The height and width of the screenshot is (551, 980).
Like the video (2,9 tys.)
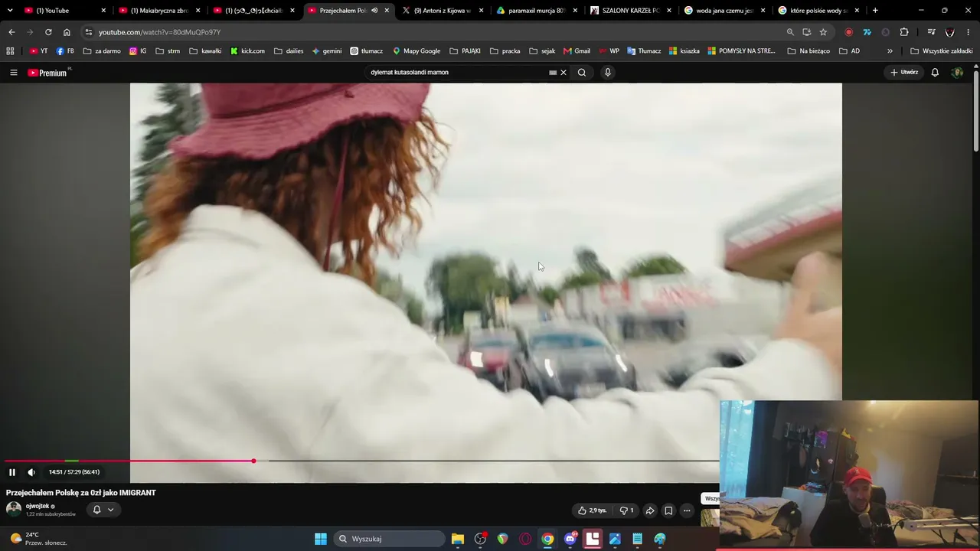tap(593, 510)
